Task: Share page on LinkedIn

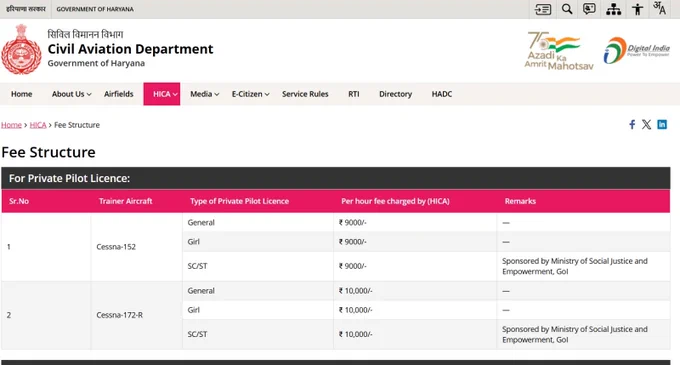Action: click(662, 124)
